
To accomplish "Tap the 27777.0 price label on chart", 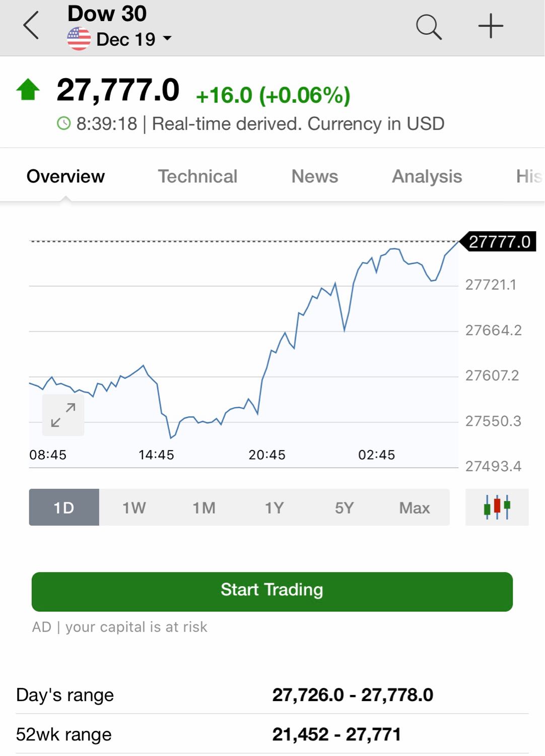I will coord(499,242).
